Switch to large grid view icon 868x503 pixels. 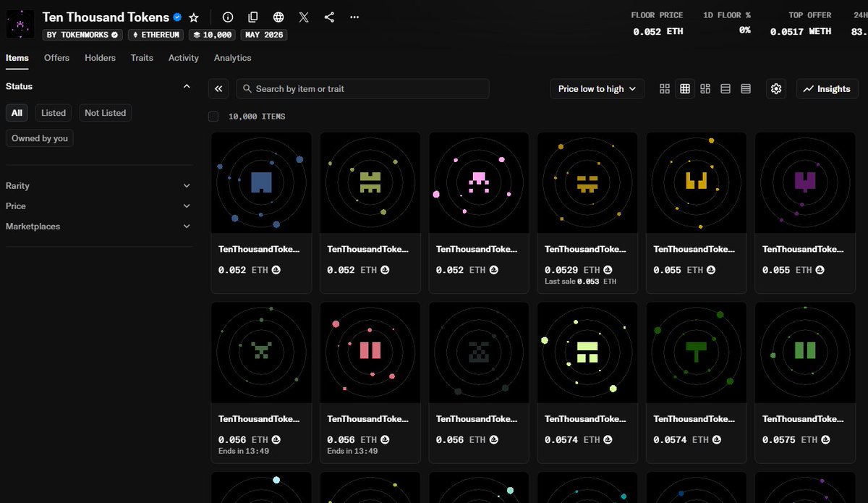coord(665,89)
